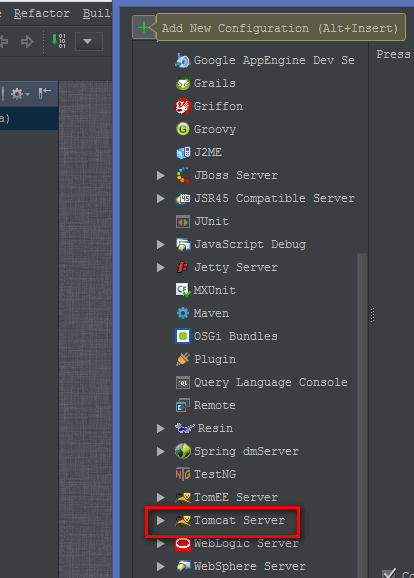Screen dimensions: 414x578
Task: Select the JBoss Server icon
Action: click(183, 175)
